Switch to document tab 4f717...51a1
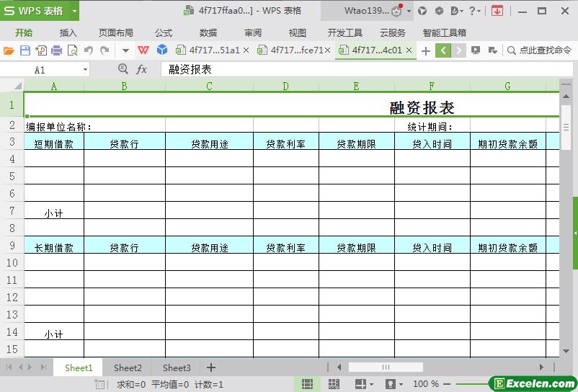The image size is (578, 392). [x=213, y=50]
